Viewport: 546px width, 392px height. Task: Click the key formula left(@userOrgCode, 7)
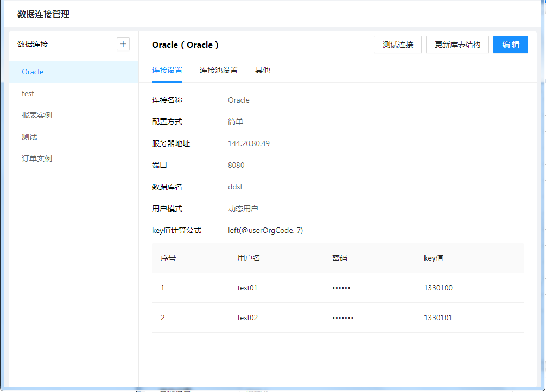point(265,230)
